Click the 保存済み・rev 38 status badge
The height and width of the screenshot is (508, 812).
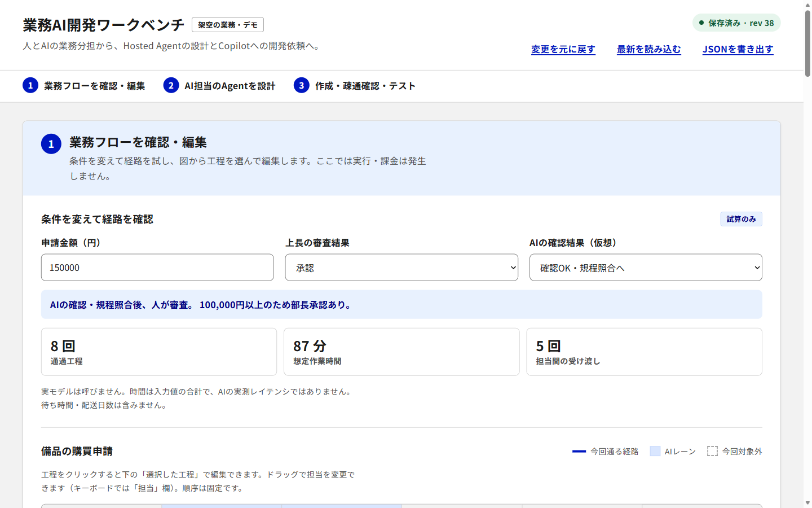tap(736, 23)
